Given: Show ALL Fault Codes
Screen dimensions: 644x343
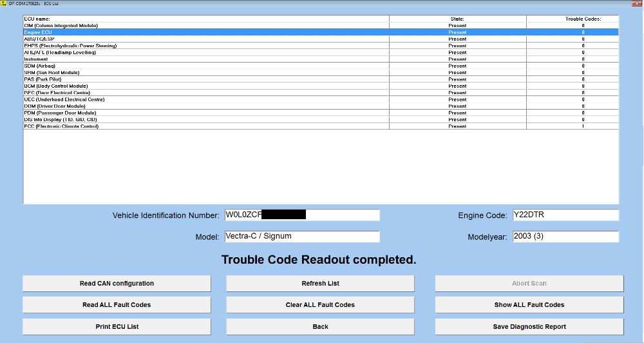Looking at the screenshot, I should click(529, 305).
